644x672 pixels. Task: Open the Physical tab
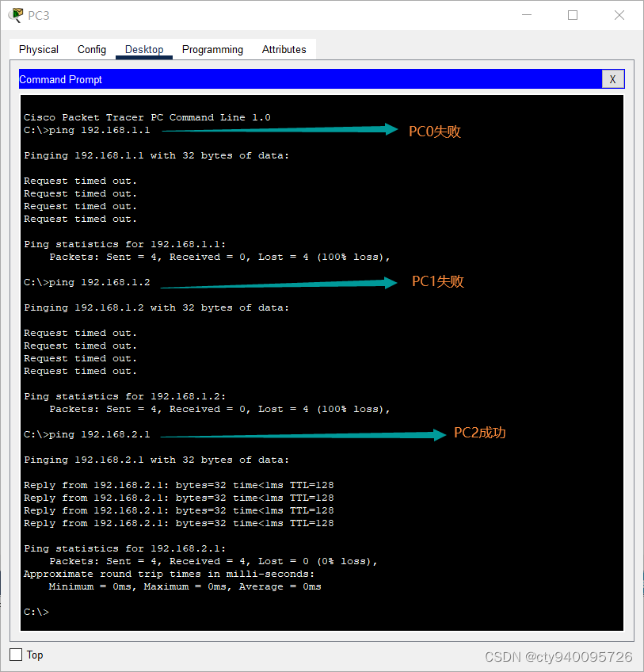click(x=39, y=50)
